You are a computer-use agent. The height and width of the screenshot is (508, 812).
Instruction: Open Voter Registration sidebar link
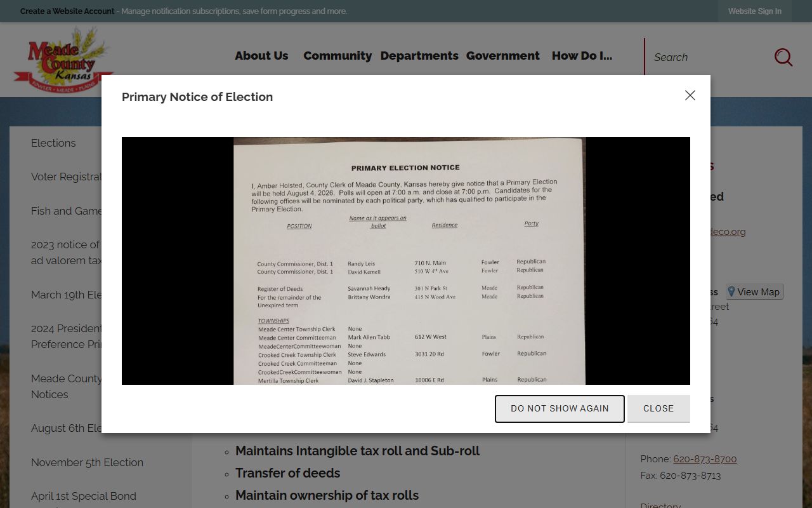66,177
